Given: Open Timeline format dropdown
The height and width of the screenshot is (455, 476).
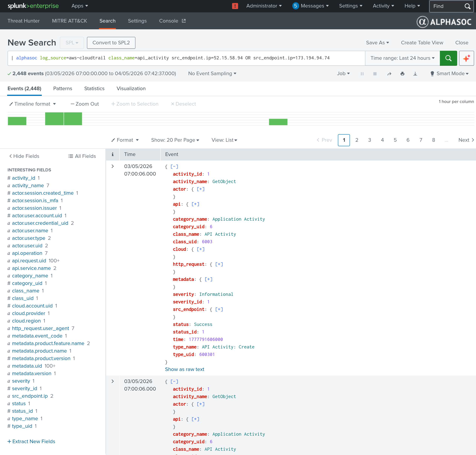Looking at the screenshot, I should point(33,104).
